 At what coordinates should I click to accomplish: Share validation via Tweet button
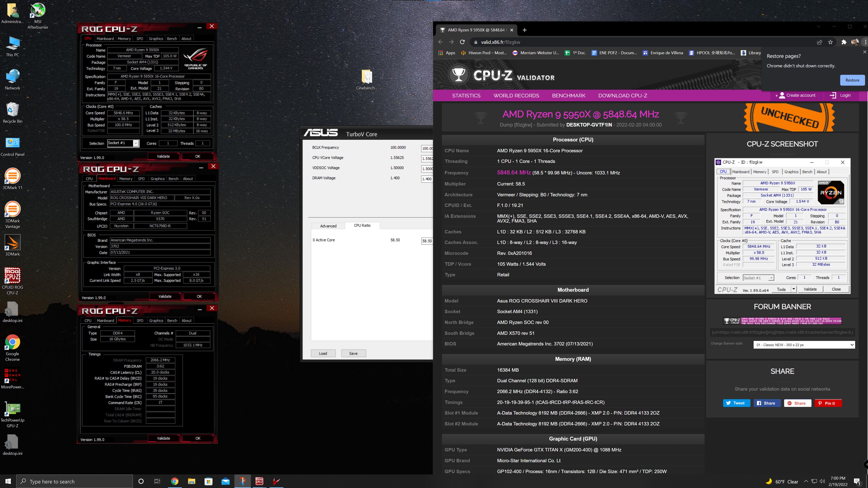pyautogui.click(x=736, y=403)
